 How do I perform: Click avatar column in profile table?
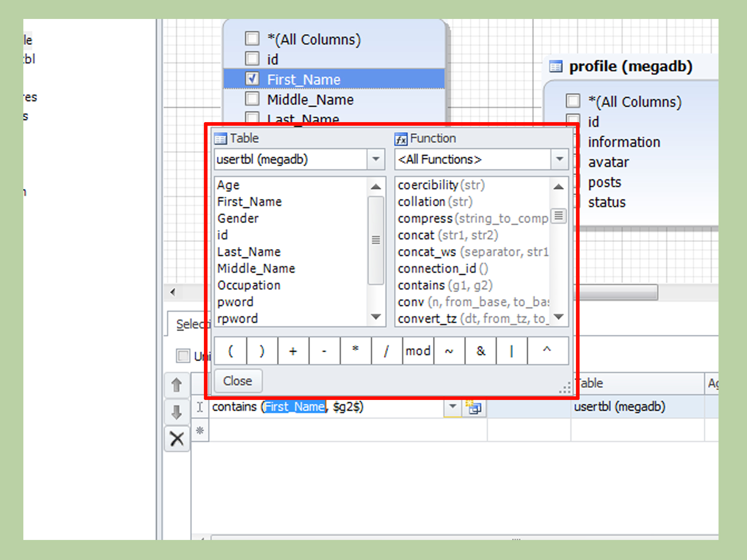point(608,162)
